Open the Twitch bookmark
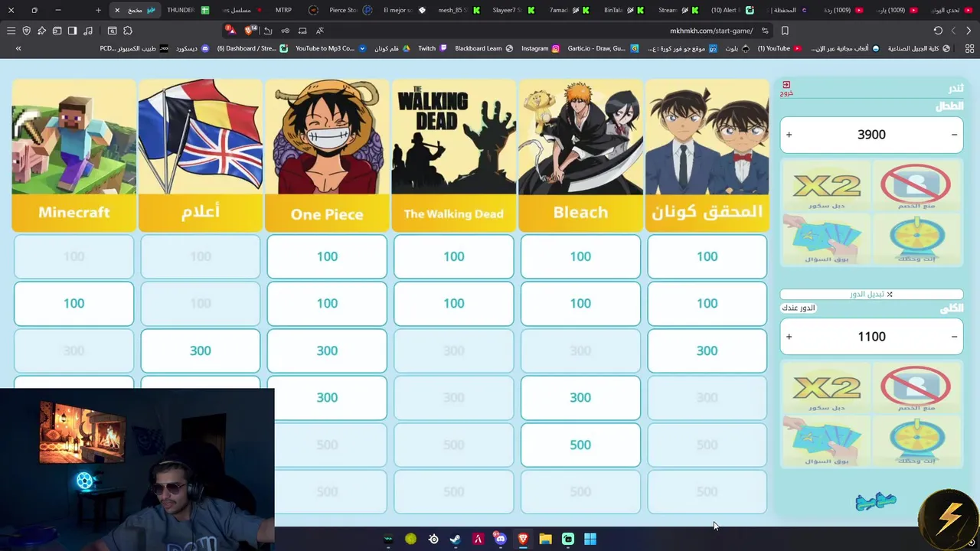 point(433,48)
